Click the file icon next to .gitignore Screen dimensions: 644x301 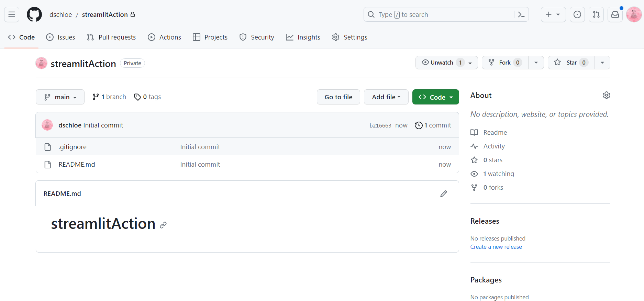coord(48,147)
